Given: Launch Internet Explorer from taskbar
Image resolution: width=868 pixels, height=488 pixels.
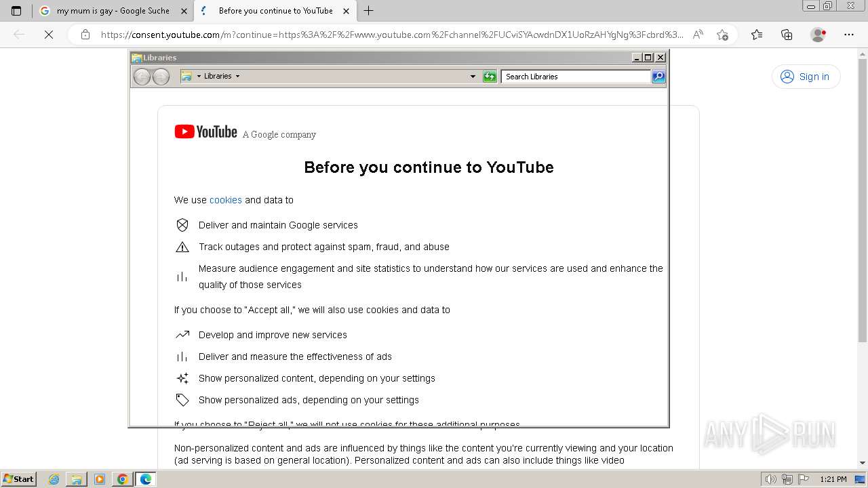Looking at the screenshot, I should 54,479.
